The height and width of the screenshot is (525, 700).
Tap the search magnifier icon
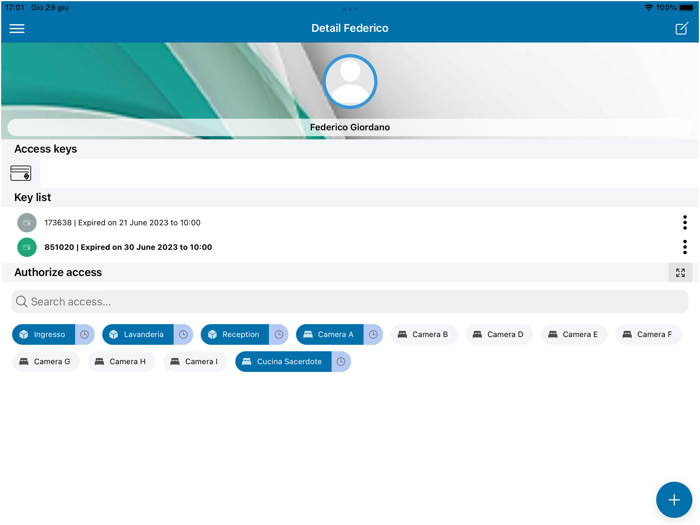click(21, 302)
